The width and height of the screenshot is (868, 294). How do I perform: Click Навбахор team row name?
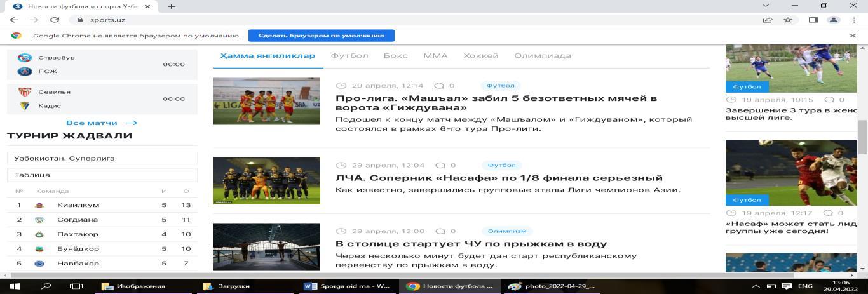(x=78, y=263)
